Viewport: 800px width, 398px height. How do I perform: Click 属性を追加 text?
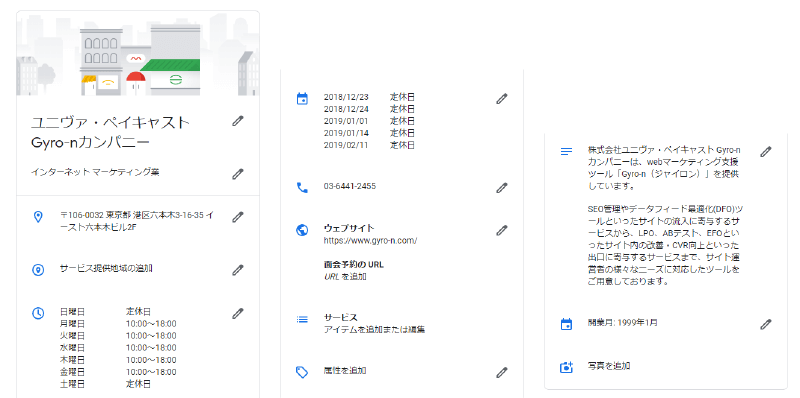coord(345,370)
